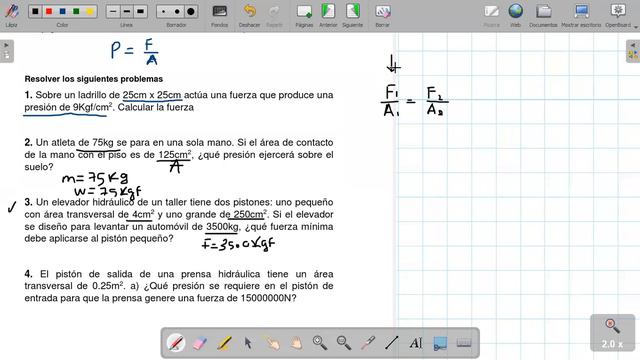Choose the small eraser size
The width and height of the screenshot is (640, 360).
(164, 11)
